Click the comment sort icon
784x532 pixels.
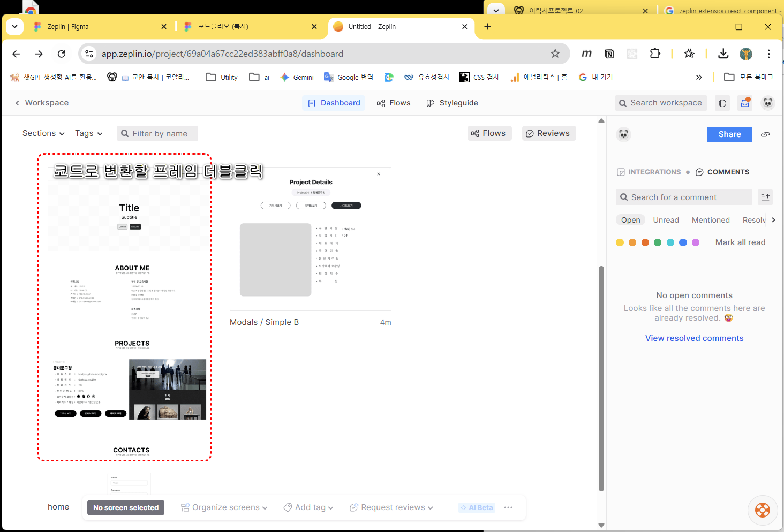[x=765, y=197]
